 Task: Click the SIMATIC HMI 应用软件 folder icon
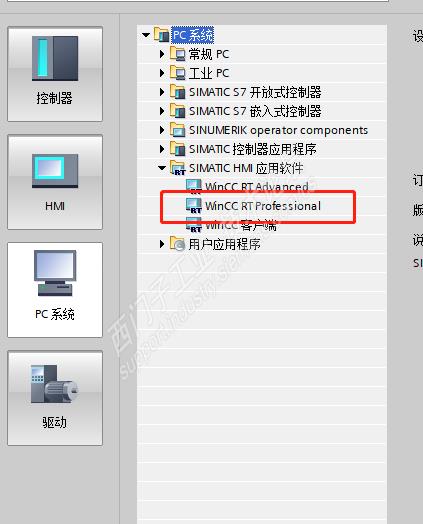[x=177, y=167]
